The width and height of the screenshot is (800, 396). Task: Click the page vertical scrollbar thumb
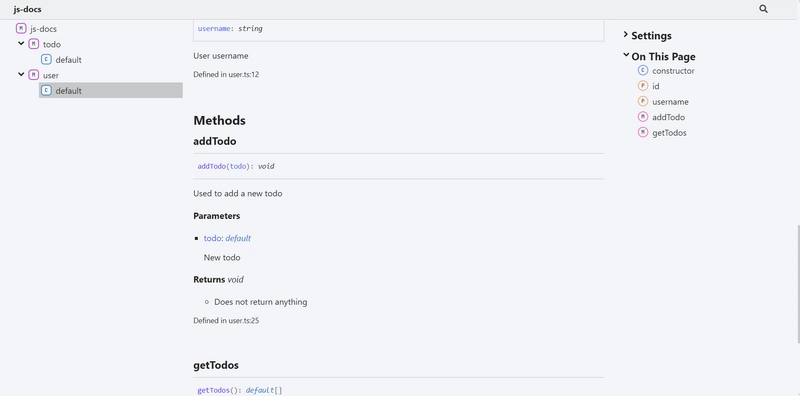798,284
